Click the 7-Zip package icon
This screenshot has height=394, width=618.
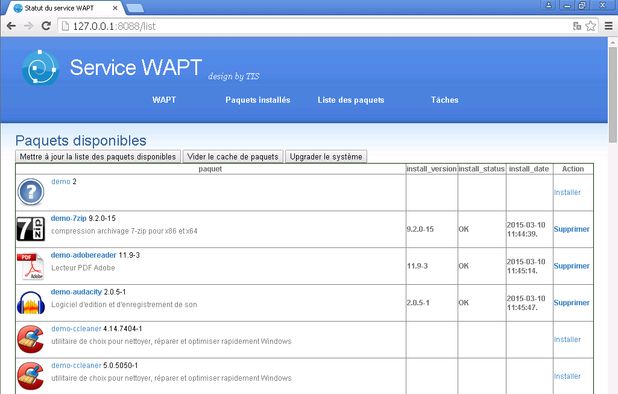31,229
